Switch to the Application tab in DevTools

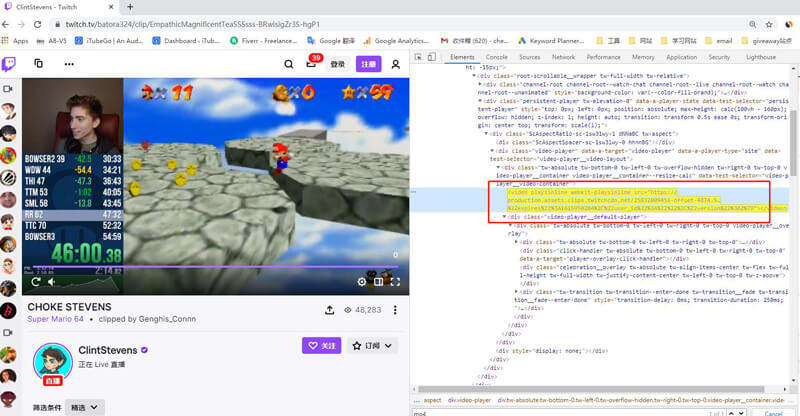pos(681,57)
